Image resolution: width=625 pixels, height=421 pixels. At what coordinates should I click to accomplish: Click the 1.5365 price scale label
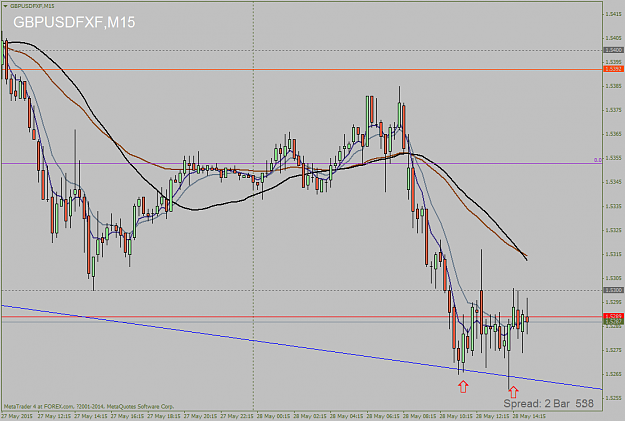[613, 134]
